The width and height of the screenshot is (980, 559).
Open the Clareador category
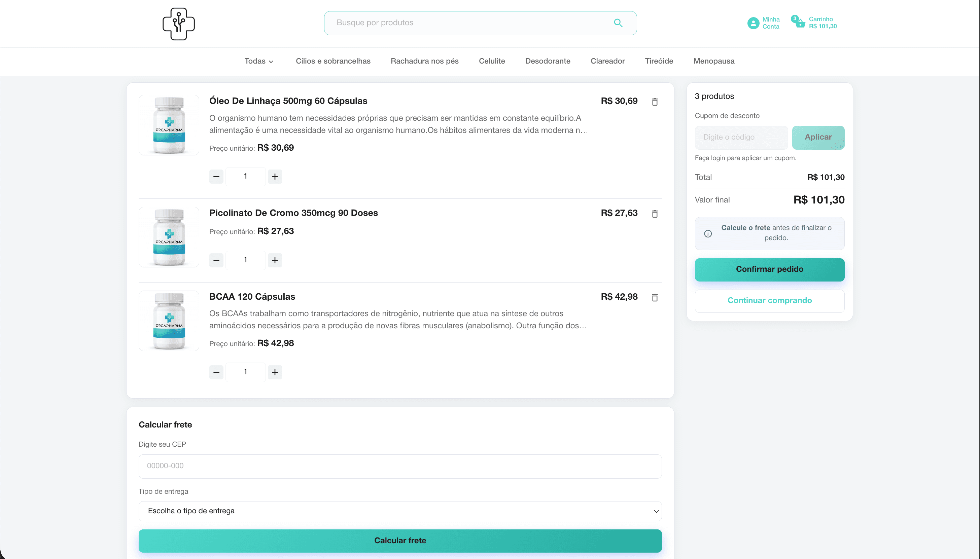[607, 61]
